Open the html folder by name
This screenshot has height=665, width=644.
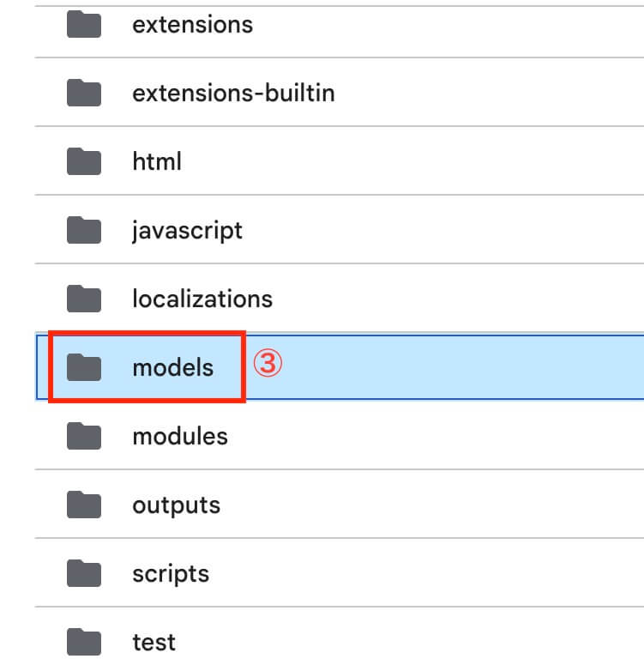[157, 161]
